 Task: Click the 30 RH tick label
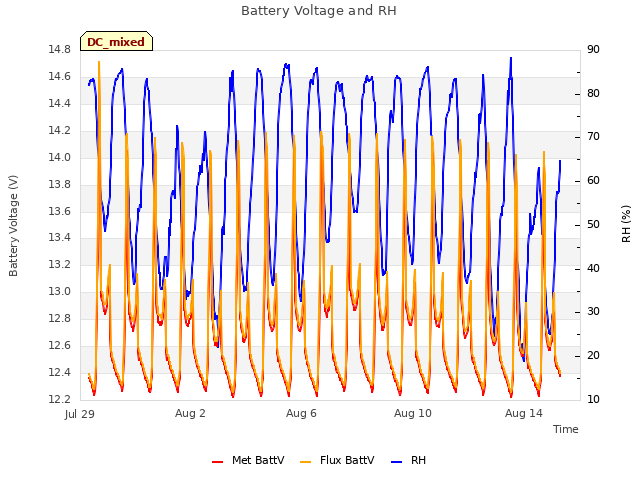593,312
